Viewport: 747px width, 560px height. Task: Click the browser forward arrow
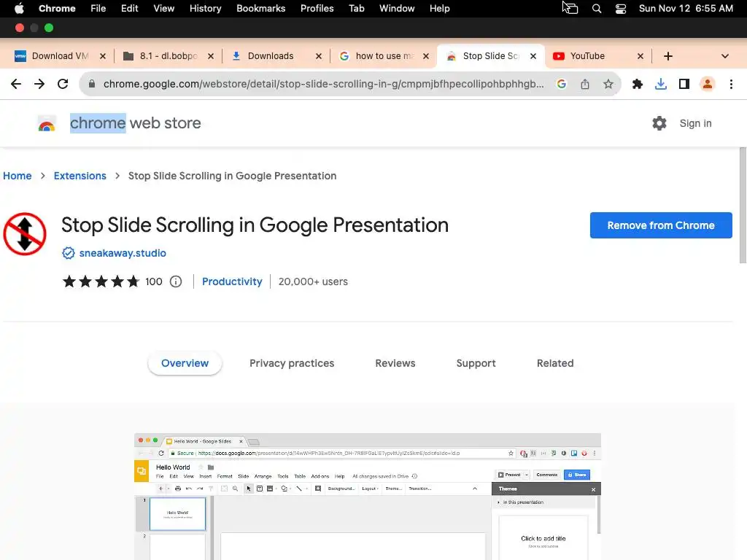click(x=39, y=85)
